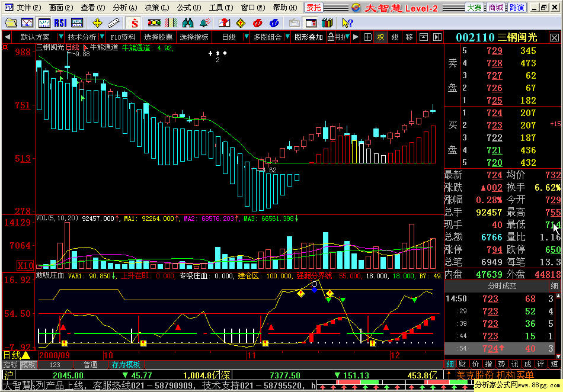Open the 画面(P) menu
The height and width of the screenshot is (392, 563).
60,8
